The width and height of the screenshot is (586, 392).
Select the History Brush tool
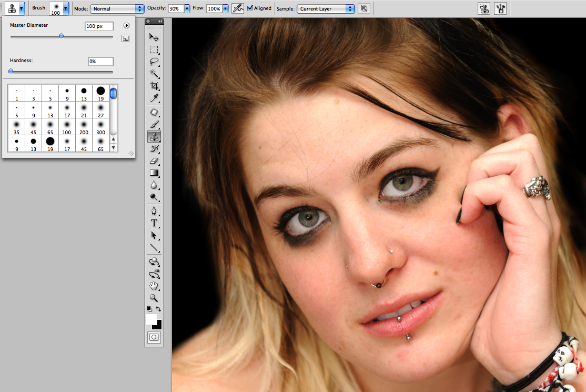(x=154, y=149)
